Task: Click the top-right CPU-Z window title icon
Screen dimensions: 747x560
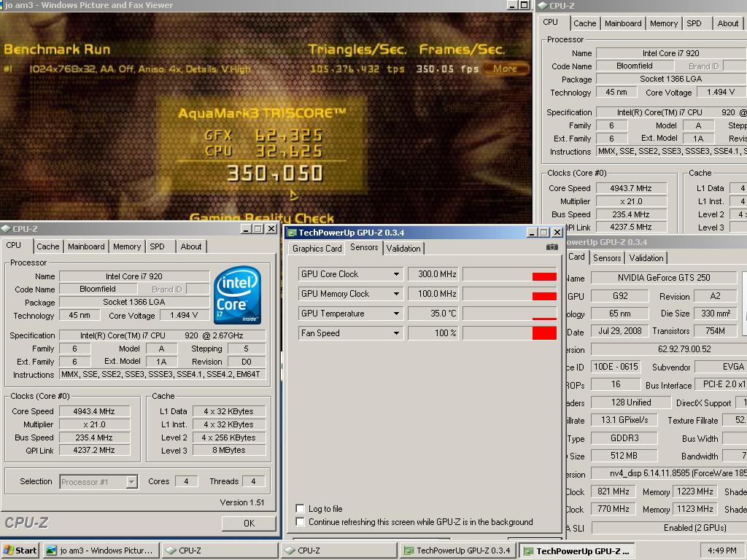Action: pos(542,6)
